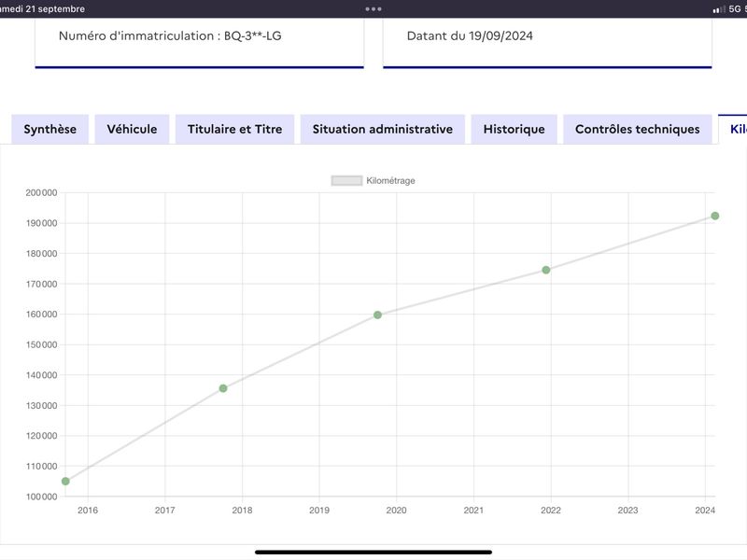Select the Titulaire et Titre tab
The image size is (747, 560).
click(x=235, y=129)
